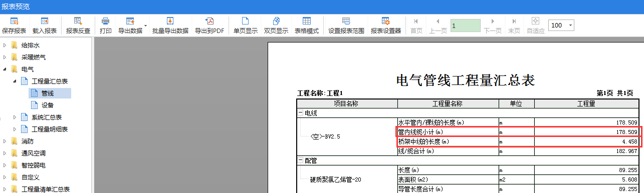The width and height of the screenshot is (644, 193).
Task: Click the 导出到PDF icon
Action: tap(209, 21)
